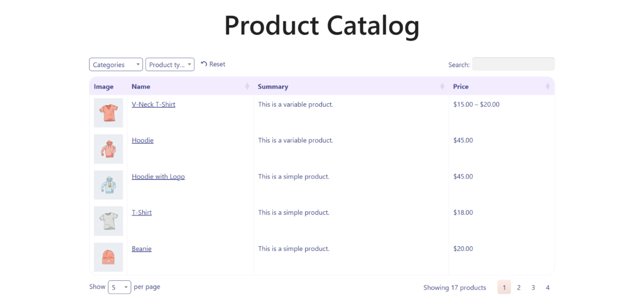Screen dimensions: 644x300
Task: Jump to page 4 of results
Action: (x=548, y=287)
